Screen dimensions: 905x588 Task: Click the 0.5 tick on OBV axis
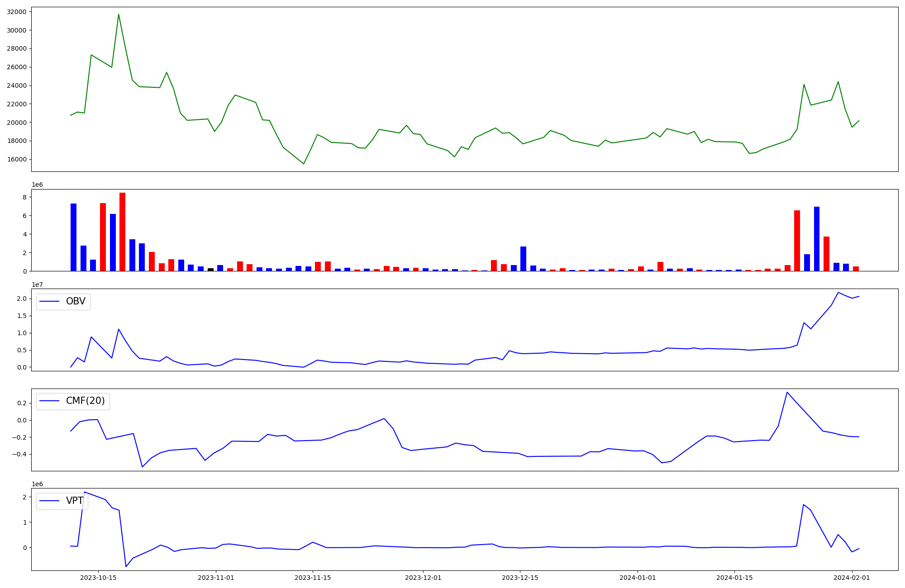[x=22, y=350]
